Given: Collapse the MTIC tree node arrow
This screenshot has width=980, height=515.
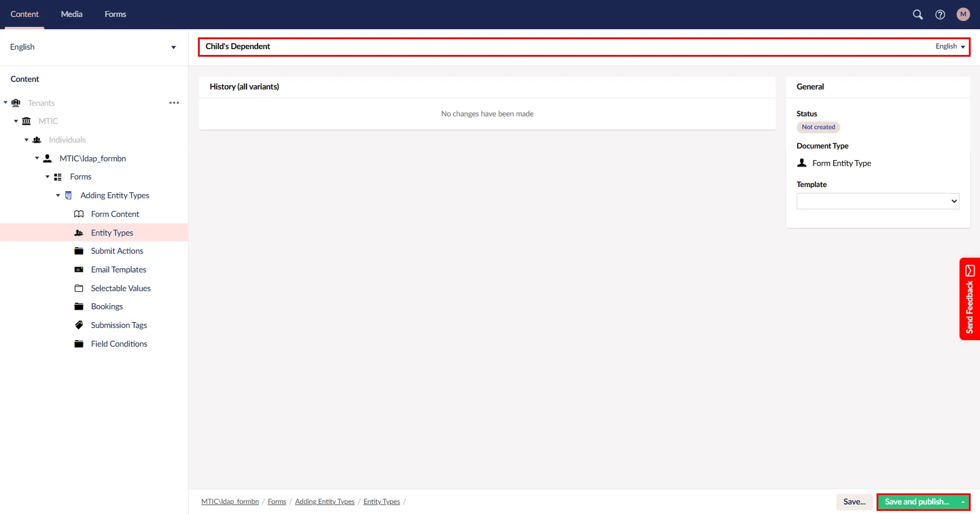Looking at the screenshot, I should point(16,121).
